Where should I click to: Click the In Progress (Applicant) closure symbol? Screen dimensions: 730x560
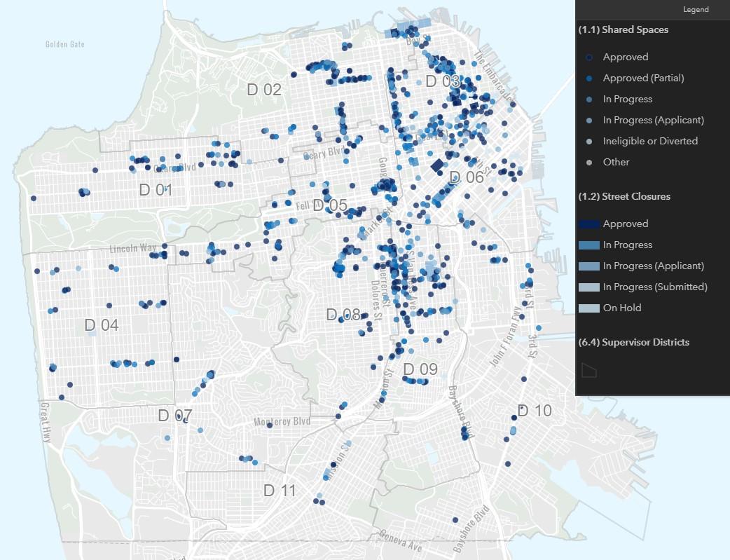click(590, 266)
